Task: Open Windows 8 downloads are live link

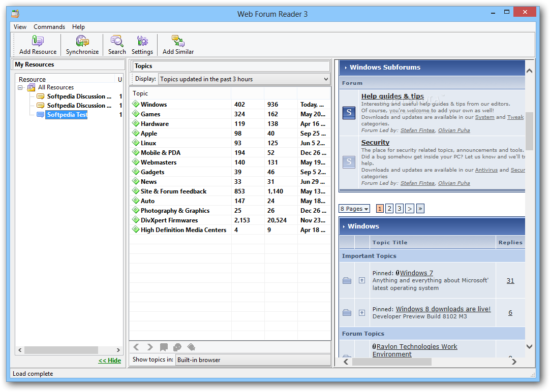Action: pos(443,309)
